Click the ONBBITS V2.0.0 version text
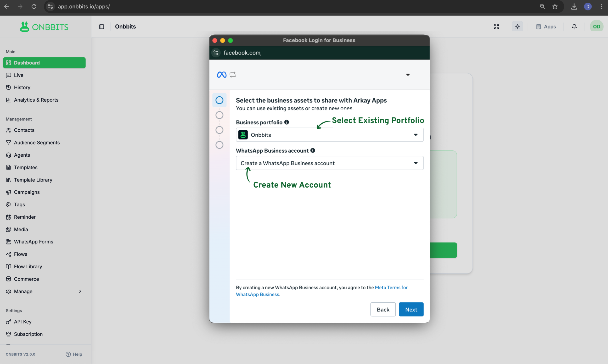This screenshot has width=608, height=364. 21,354
